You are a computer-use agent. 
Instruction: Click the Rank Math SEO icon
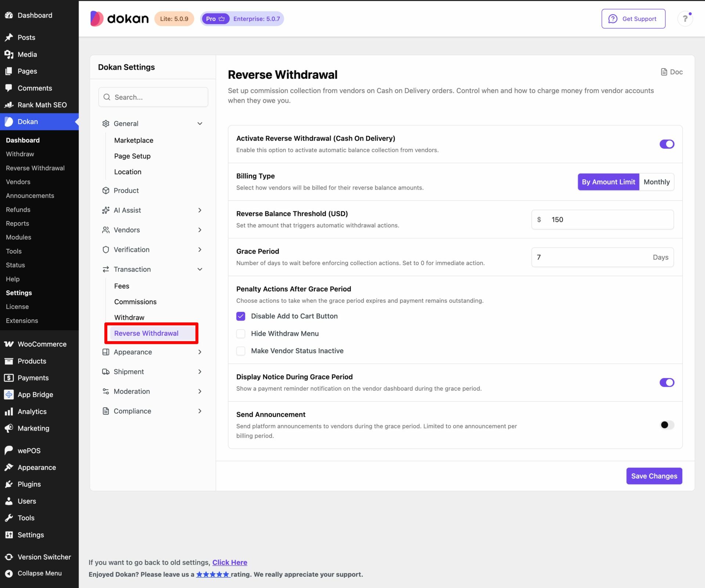coord(9,105)
